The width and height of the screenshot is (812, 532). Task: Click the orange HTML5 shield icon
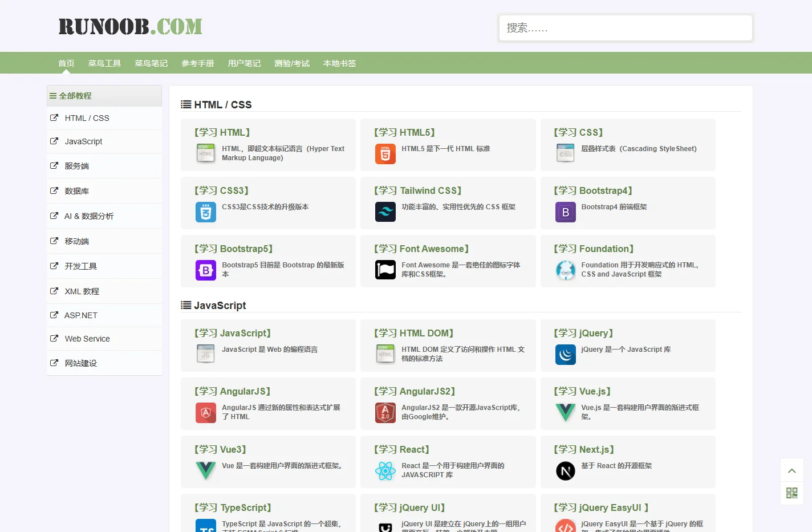pyautogui.click(x=385, y=154)
